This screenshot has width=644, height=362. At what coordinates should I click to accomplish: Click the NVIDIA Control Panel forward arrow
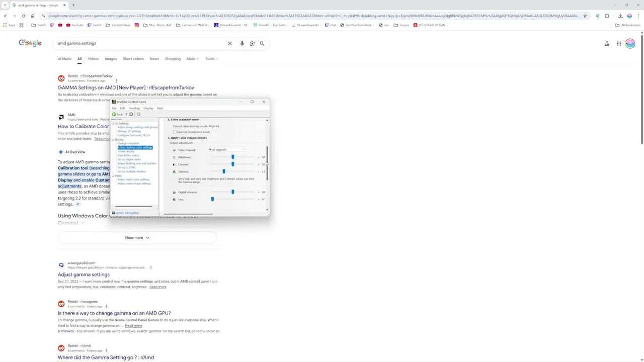click(x=131, y=114)
